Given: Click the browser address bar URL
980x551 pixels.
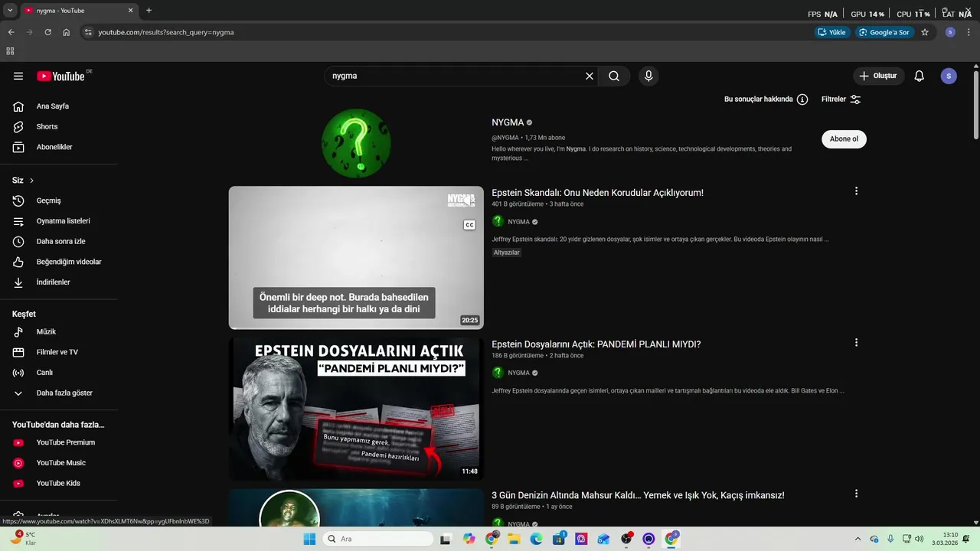Looking at the screenshot, I should click(166, 32).
